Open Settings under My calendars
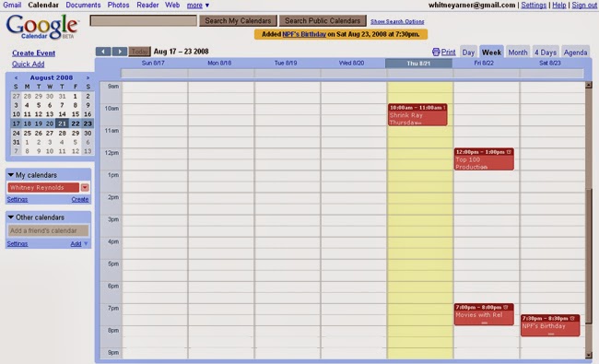The width and height of the screenshot is (599, 364). [x=18, y=199]
